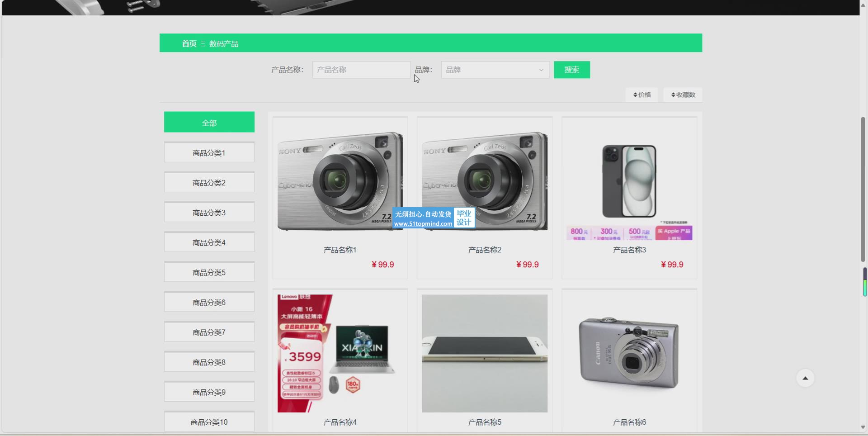Click the scroll-to-top arrow button
This screenshot has height=436, width=868.
pos(805,378)
